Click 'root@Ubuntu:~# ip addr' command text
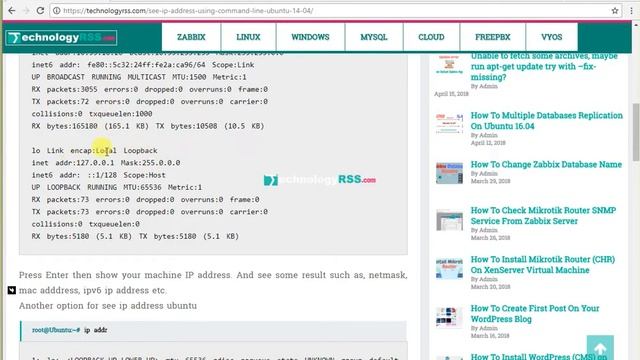640x360 pixels. (x=69, y=330)
